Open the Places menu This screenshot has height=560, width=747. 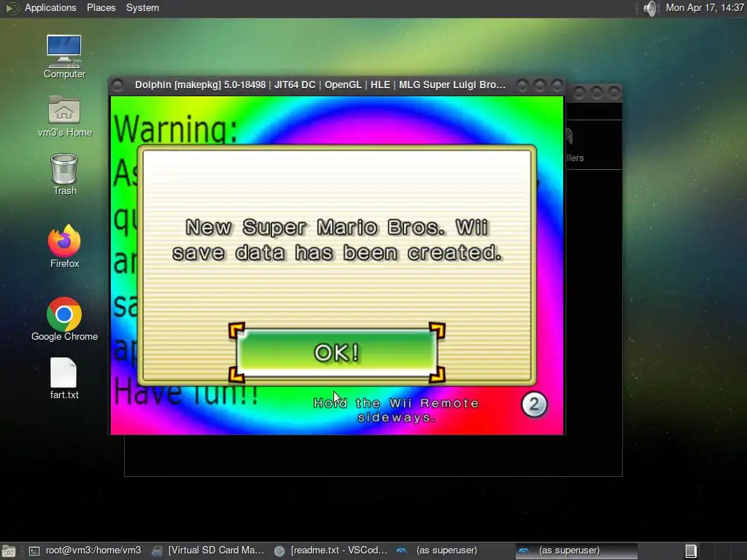click(x=101, y=7)
